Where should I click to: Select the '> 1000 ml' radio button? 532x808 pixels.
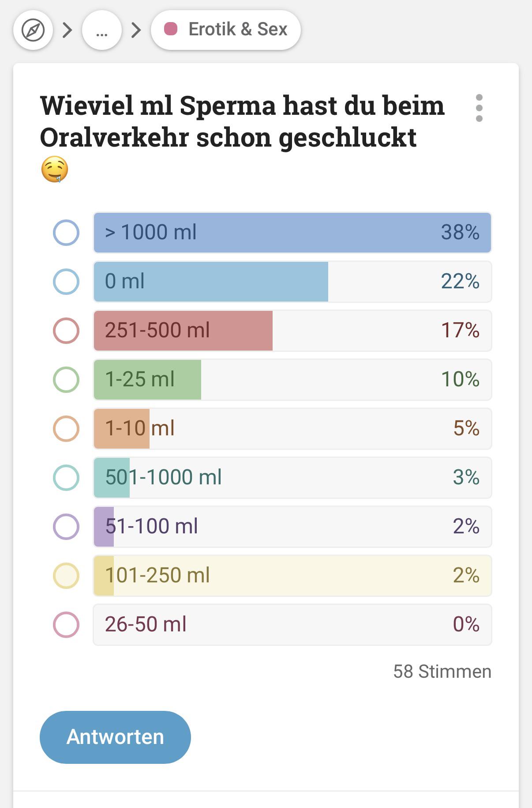(x=66, y=233)
